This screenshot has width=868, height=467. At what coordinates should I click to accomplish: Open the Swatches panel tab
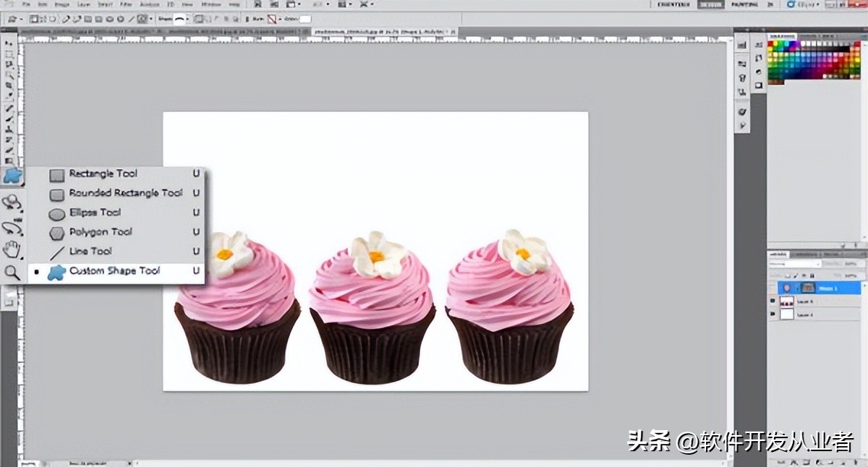[x=781, y=35]
